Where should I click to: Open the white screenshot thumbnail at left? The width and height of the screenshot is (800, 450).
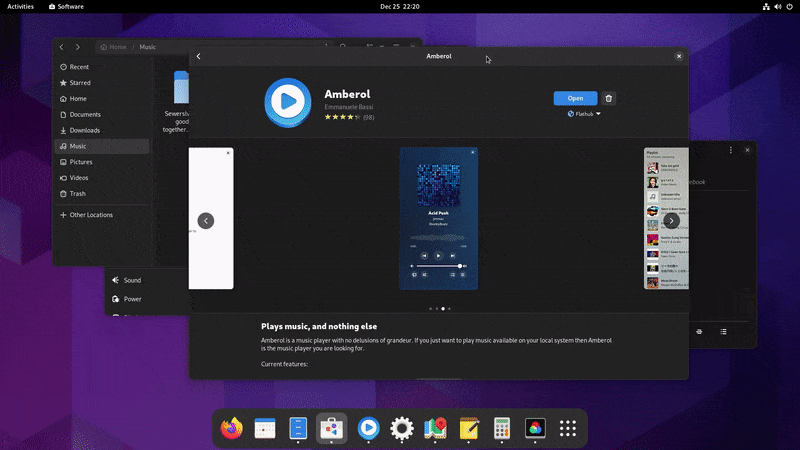[211, 218]
